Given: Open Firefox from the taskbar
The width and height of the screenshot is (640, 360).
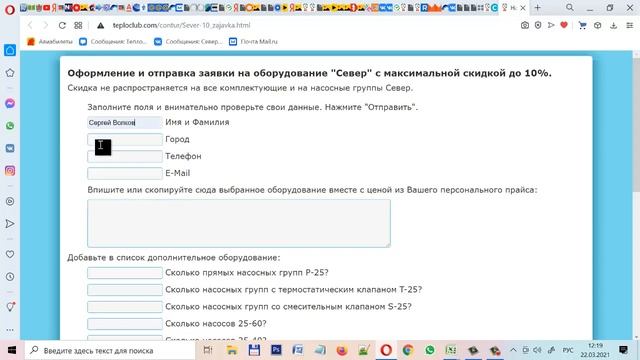Looking at the screenshot, I should [x=342, y=350].
